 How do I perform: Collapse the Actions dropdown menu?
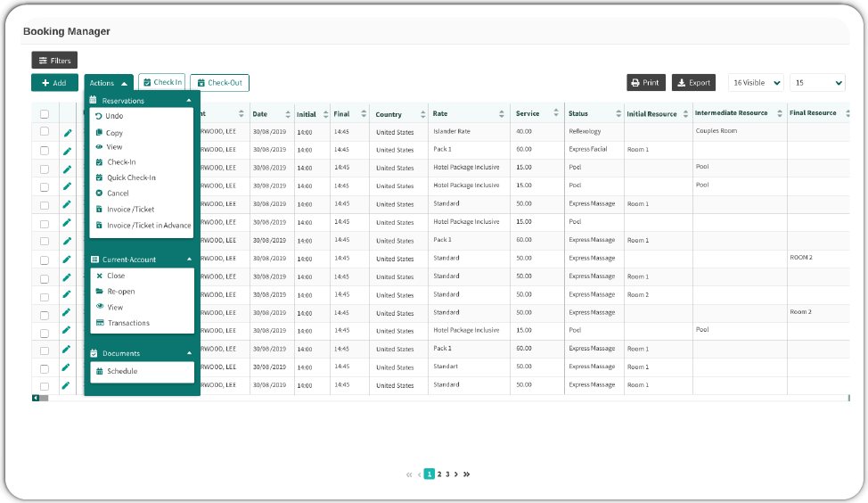(109, 83)
